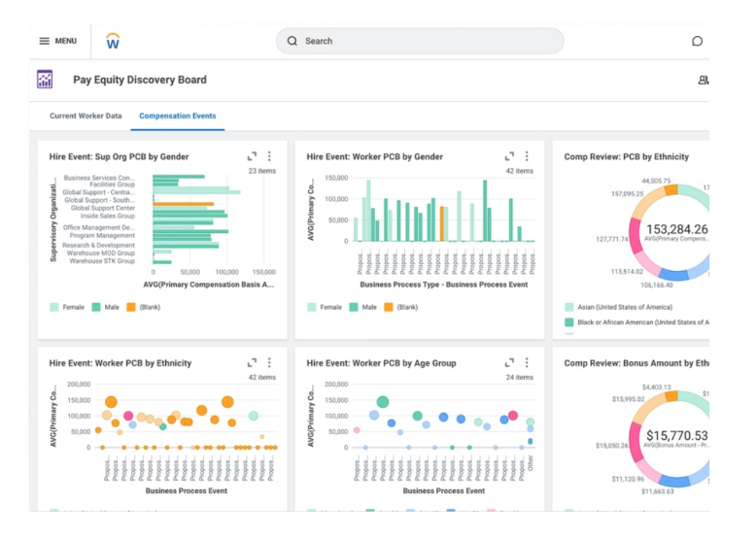This screenshot has width=756, height=538.
Task: Click the 106,166.40 donut label
Action: pos(657,285)
